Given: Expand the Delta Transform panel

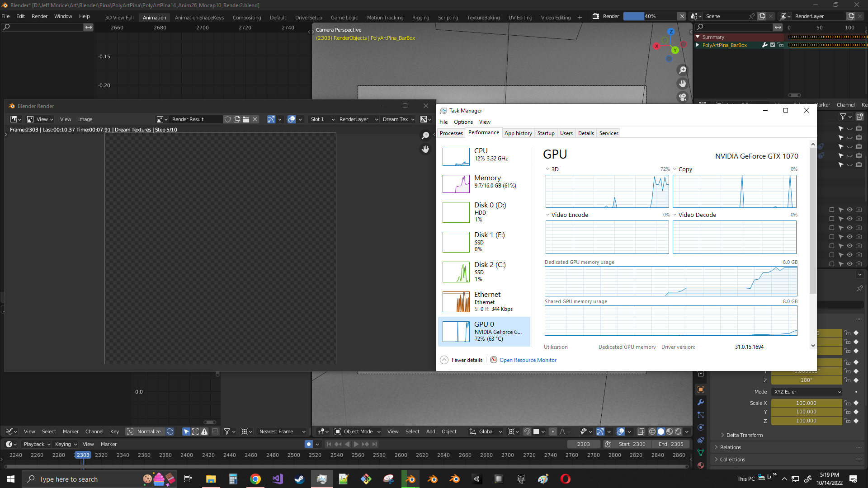Looking at the screenshot, I should point(745,435).
